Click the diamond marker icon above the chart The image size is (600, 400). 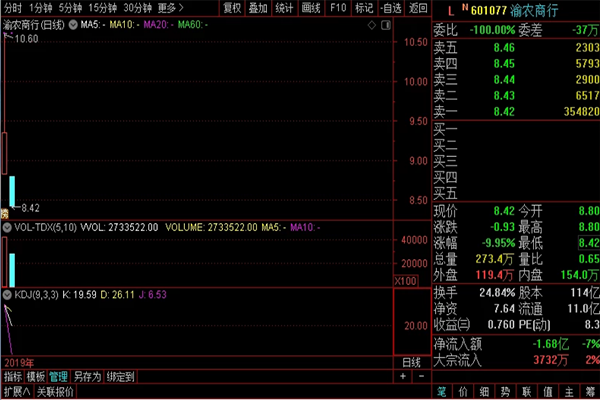point(372,25)
